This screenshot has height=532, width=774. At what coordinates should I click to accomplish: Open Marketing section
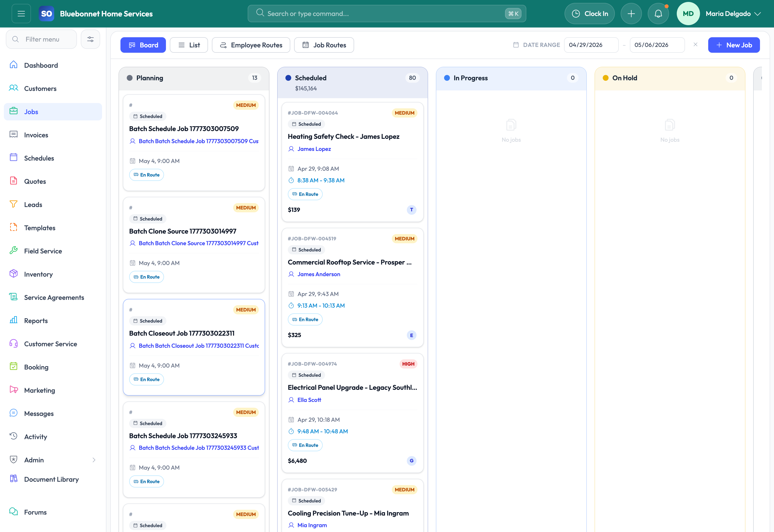53,390
